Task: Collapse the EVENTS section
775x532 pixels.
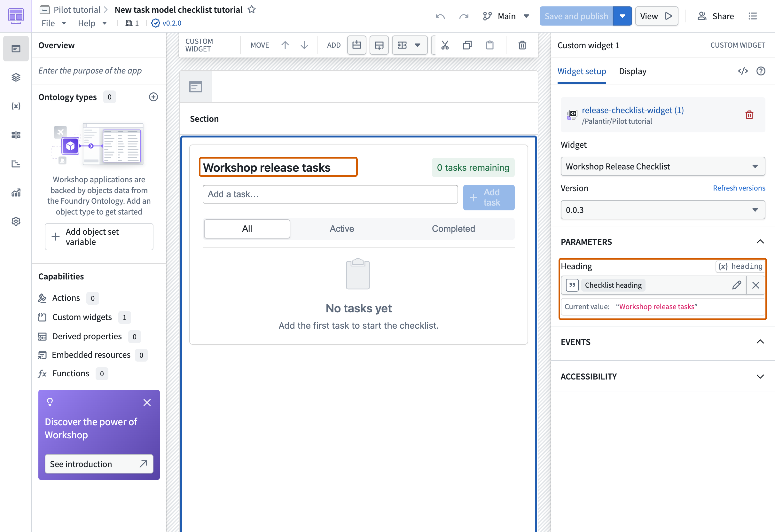Action: coord(760,342)
